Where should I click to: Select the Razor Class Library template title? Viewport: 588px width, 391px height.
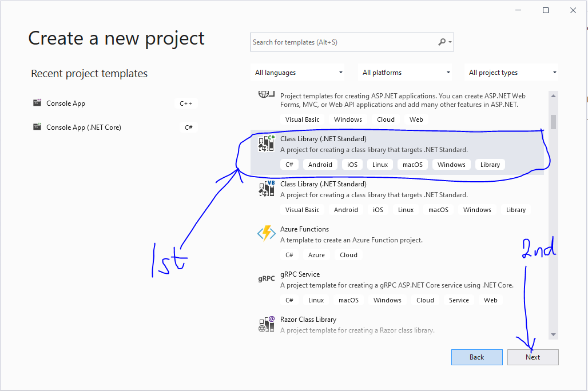[308, 320]
